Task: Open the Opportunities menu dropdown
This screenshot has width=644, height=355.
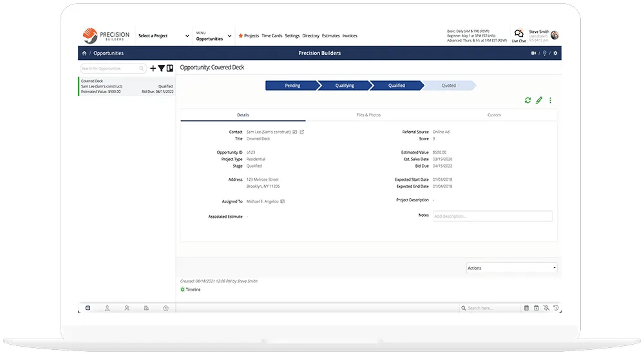Action: coord(214,36)
